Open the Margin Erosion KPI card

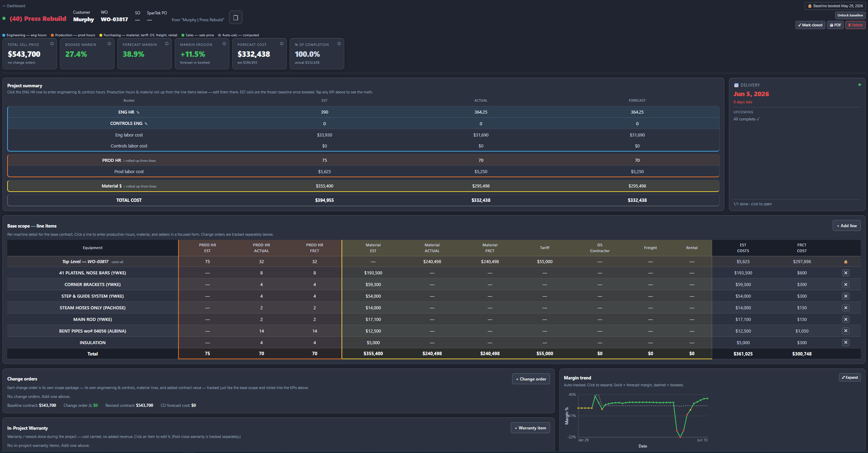pyautogui.click(x=202, y=54)
